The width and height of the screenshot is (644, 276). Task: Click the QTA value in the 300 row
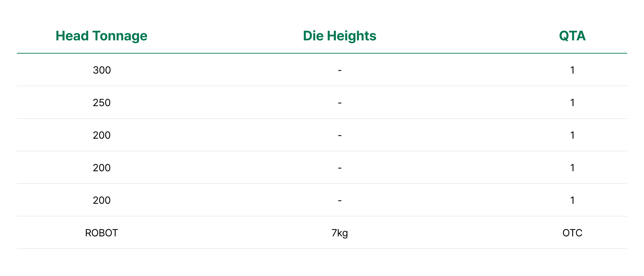pos(572,70)
